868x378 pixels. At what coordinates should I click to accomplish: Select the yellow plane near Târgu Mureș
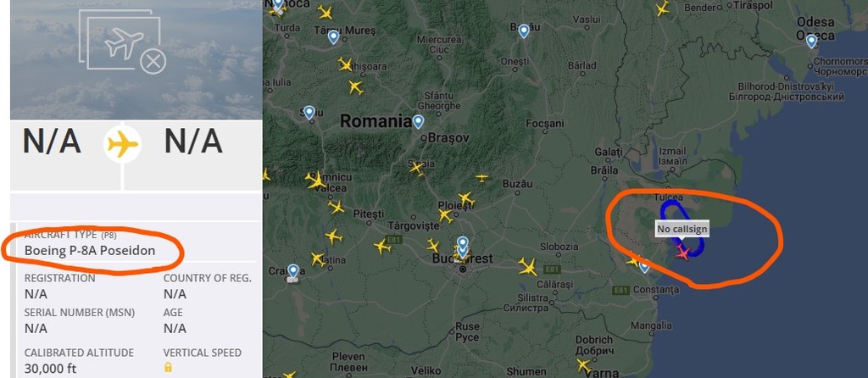tap(325, 12)
